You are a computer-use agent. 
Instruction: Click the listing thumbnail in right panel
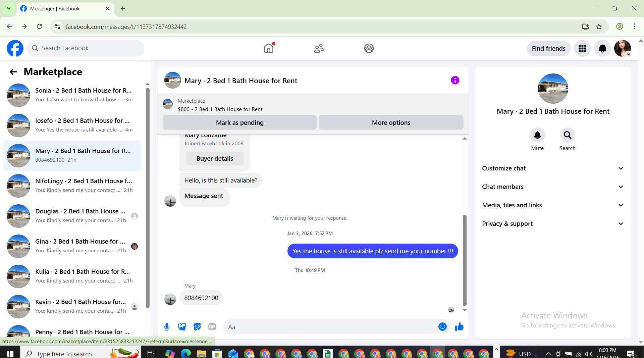(553, 89)
